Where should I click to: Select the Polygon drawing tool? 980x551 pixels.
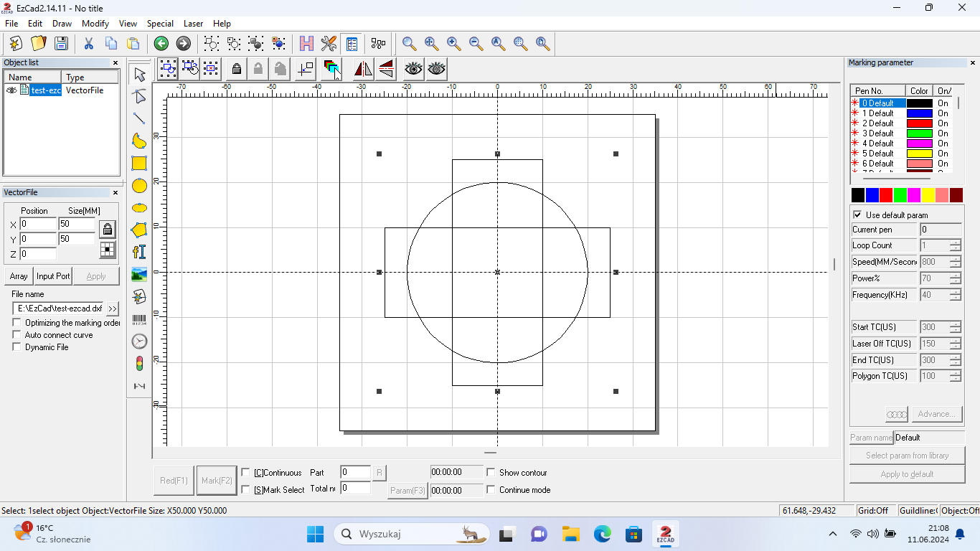tap(140, 230)
